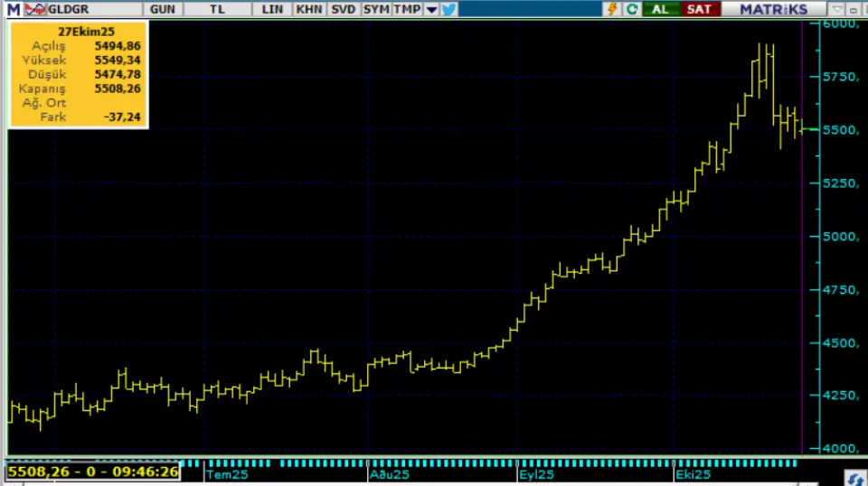Click the yellow price-time status box
Image resolution: width=868 pixels, height=486 pixels.
(x=92, y=472)
